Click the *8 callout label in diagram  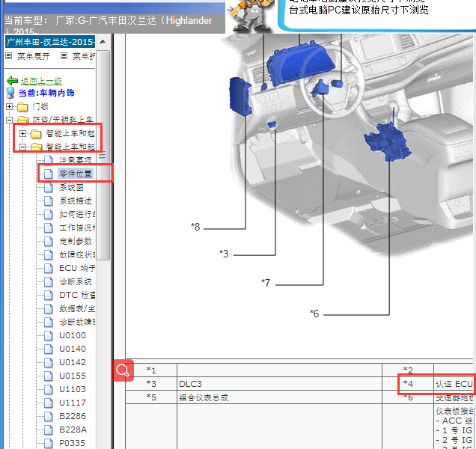tap(195, 227)
